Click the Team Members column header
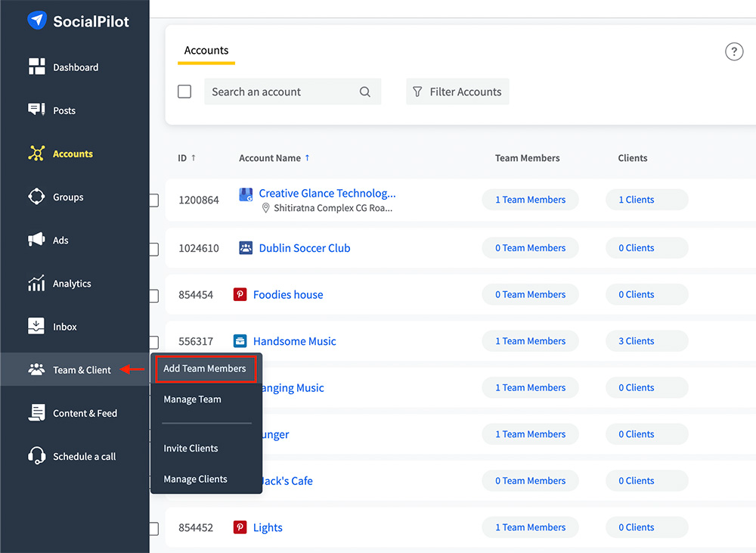 coord(527,158)
